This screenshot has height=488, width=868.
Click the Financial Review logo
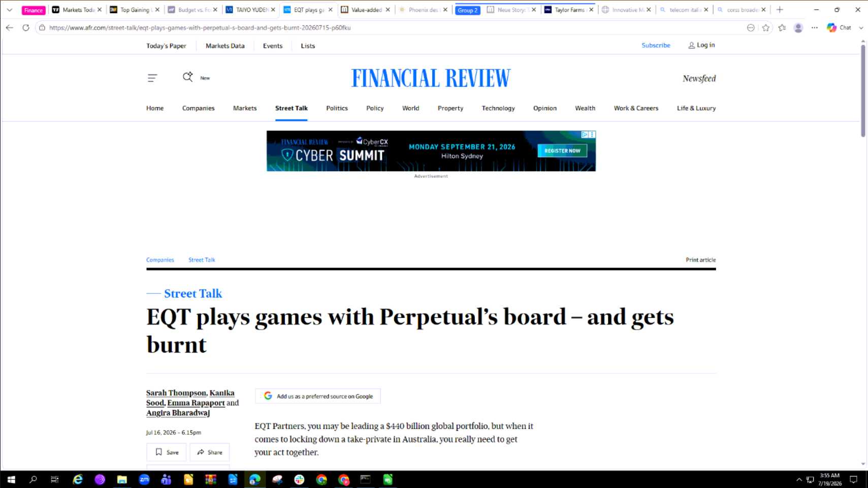tap(431, 78)
